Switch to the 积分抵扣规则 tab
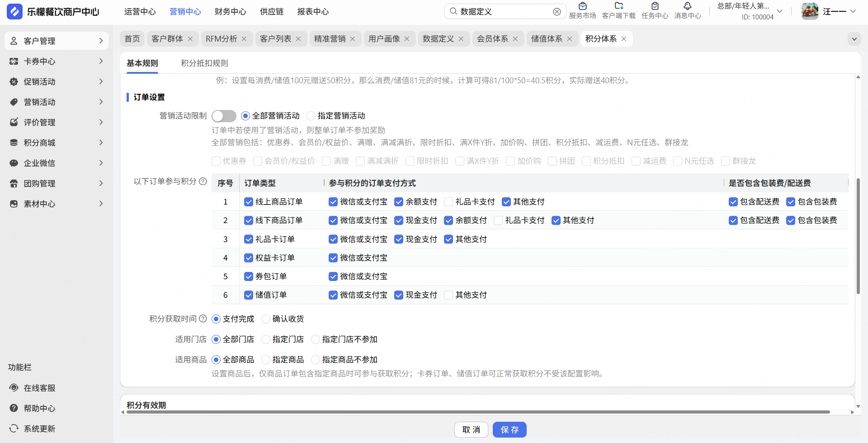This screenshot has height=443, width=868. [204, 63]
